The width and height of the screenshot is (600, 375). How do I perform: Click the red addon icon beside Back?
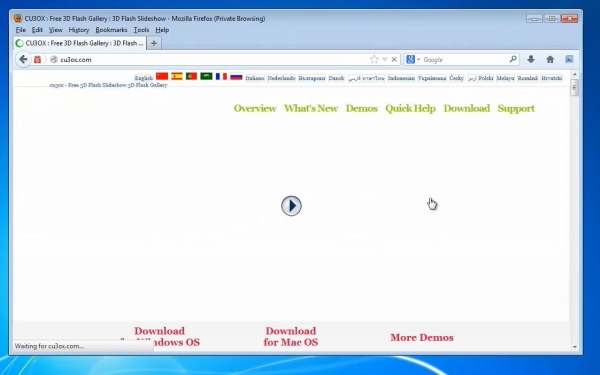[x=38, y=59]
